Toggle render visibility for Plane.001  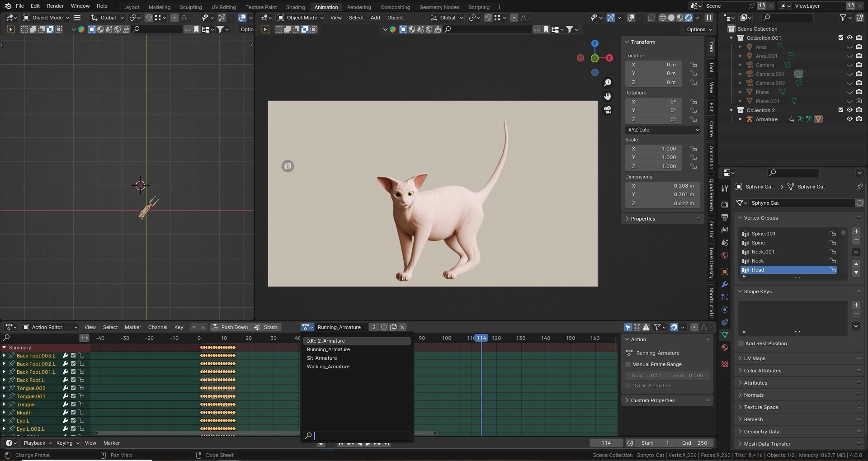[x=859, y=101]
